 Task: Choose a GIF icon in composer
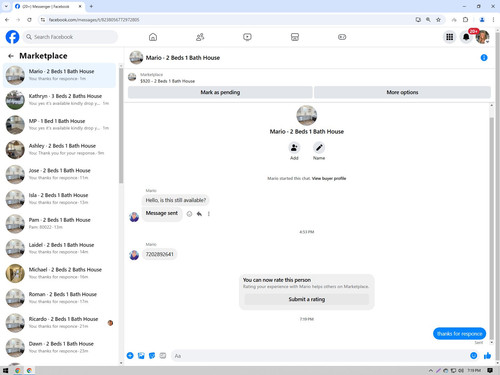coord(163,356)
